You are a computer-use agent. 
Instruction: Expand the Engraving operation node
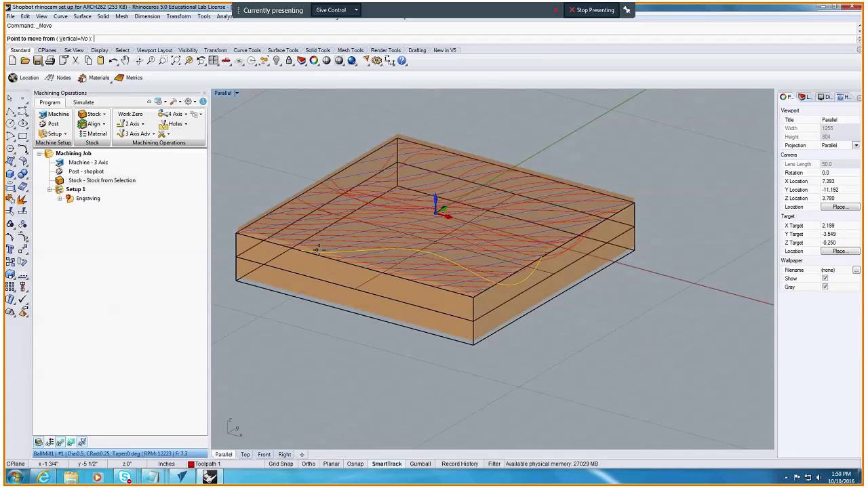point(60,199)
